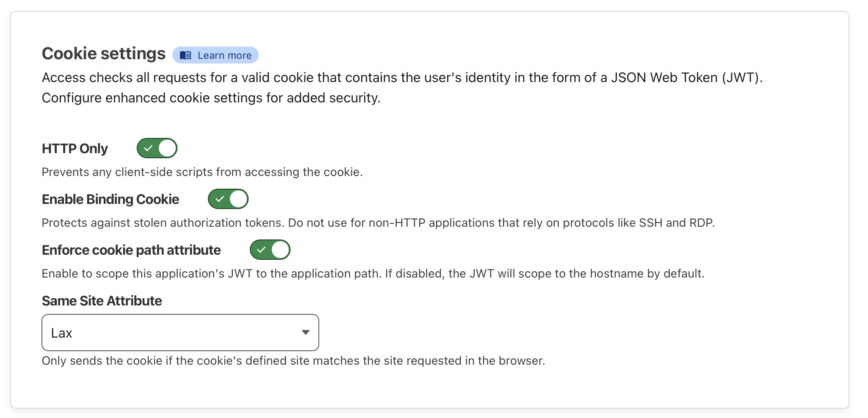The image size is (868, 418).
Task: Click the HTTP Only label
Action: coord(75,148)
